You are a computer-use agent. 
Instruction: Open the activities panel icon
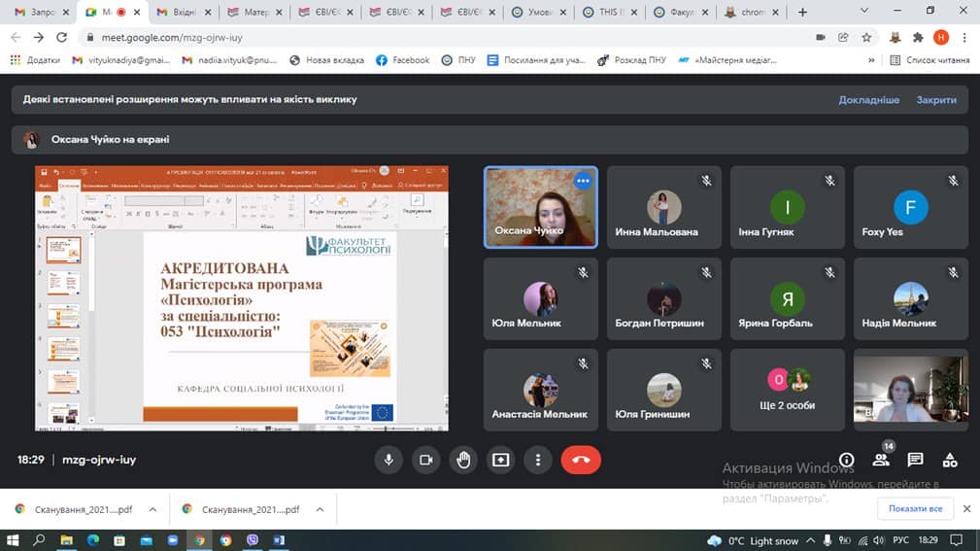pos(950,460)
